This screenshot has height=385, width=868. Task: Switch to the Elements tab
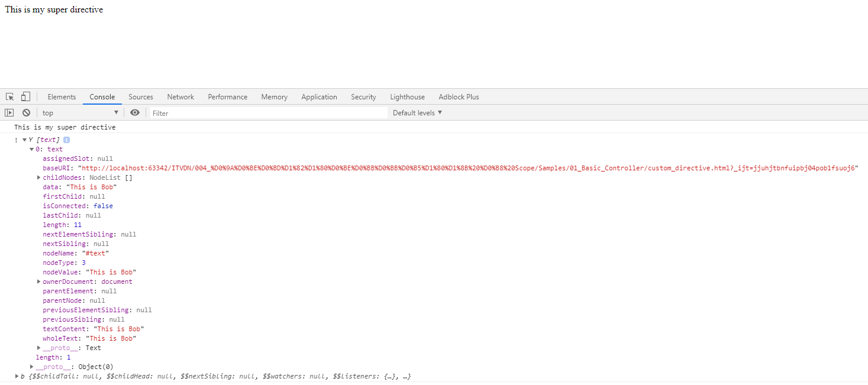62,97
